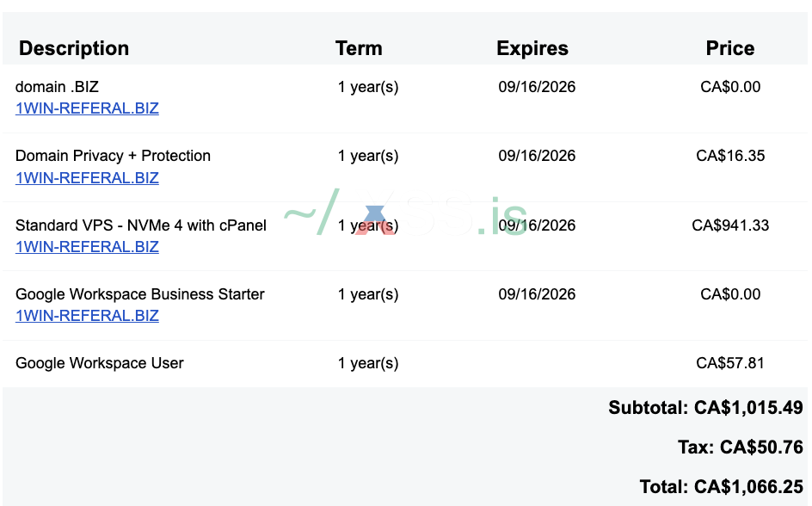
Task: Click the term for Google Workspace User
Action: tap(368, 363)
